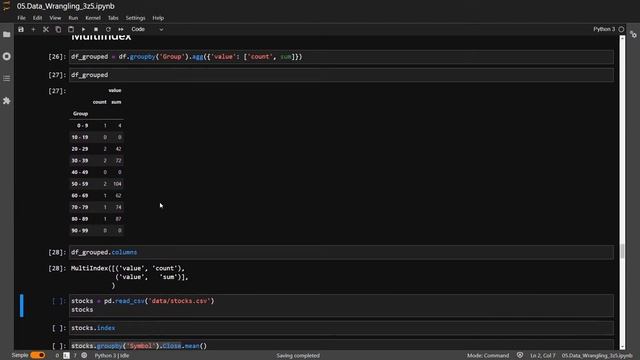Click into the stocks read_csv code cell
640x360 pixels.
[341, 305]
